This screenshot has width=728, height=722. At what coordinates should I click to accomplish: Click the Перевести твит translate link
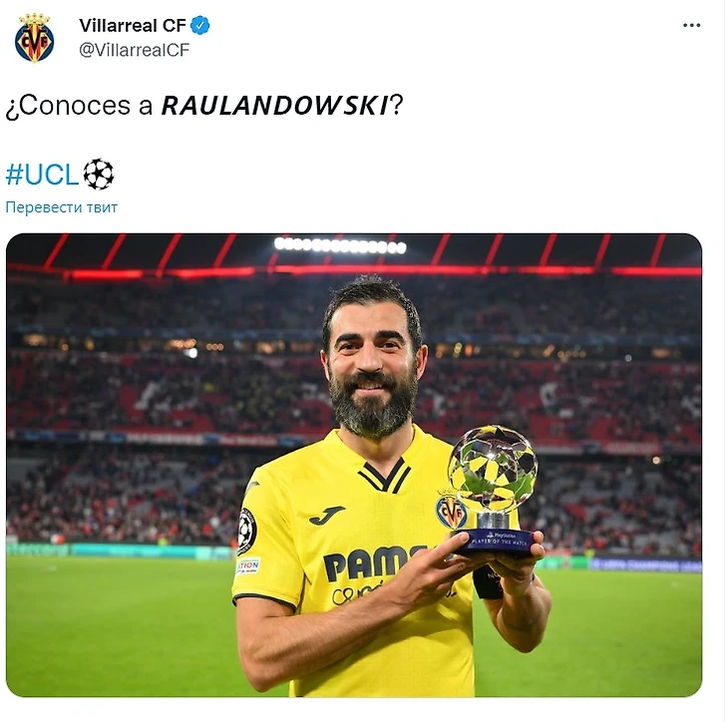coord(61,207)
